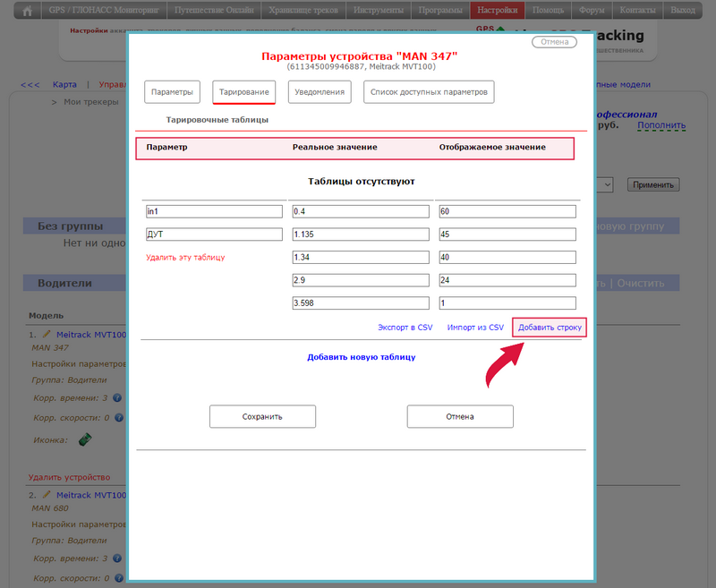Image resolution: width=716 pixels, height=588 pixels.
Task: Open speed correction help icon for MAN 347
Action: point(117,418)
